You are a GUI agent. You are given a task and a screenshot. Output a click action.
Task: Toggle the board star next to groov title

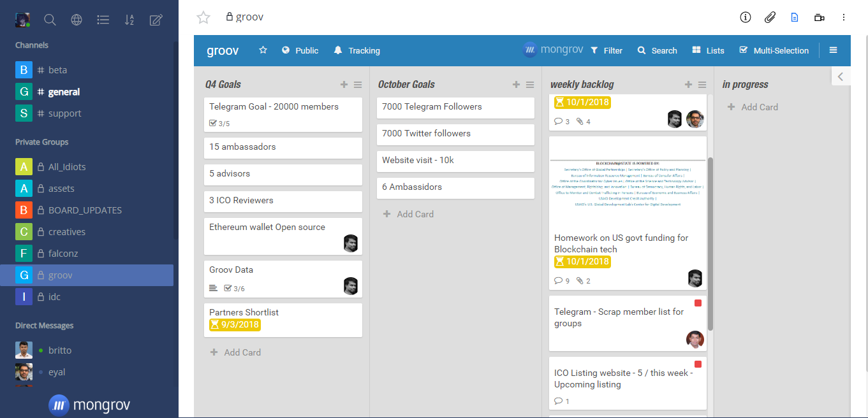pyautogui.click(x=263, y=50)
